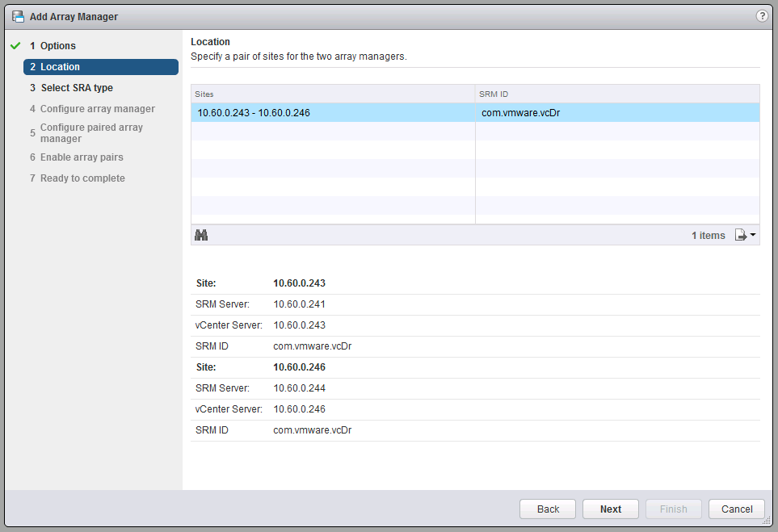Proceed with the Next button
This screenshot has height=532, width=778.
tap(611, 509)
